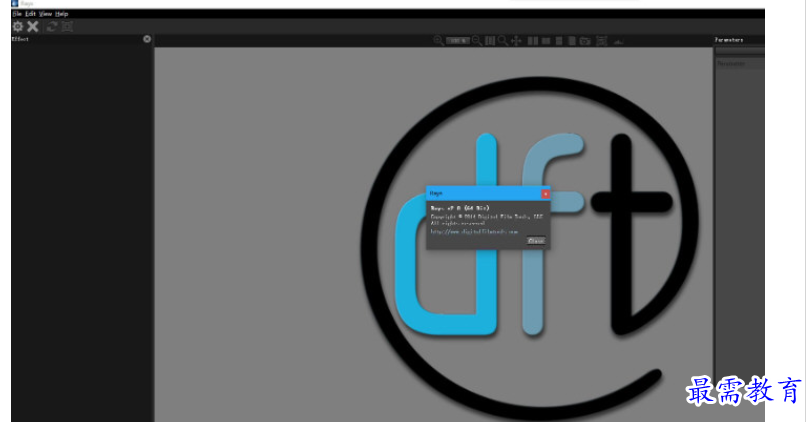
Task: Select the magnifier zoom tool
Action: tap(503, 40)
